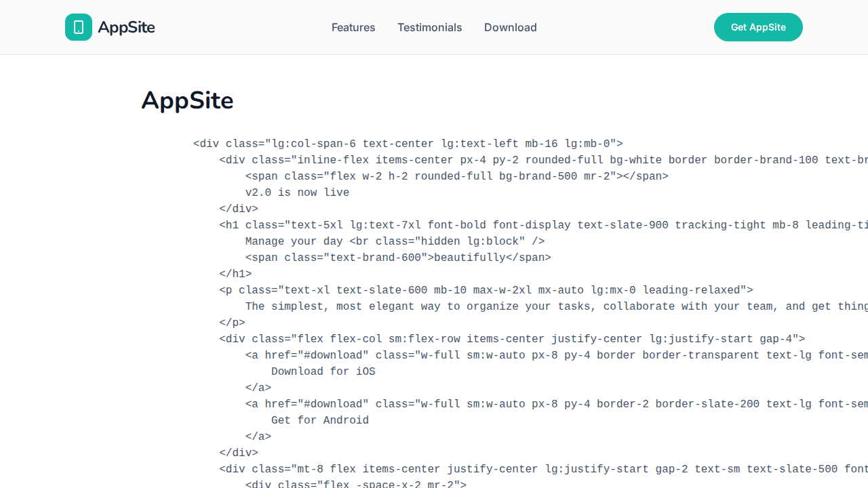
Task: Open the Features navigation link
Action: click(x=353, y=27)
